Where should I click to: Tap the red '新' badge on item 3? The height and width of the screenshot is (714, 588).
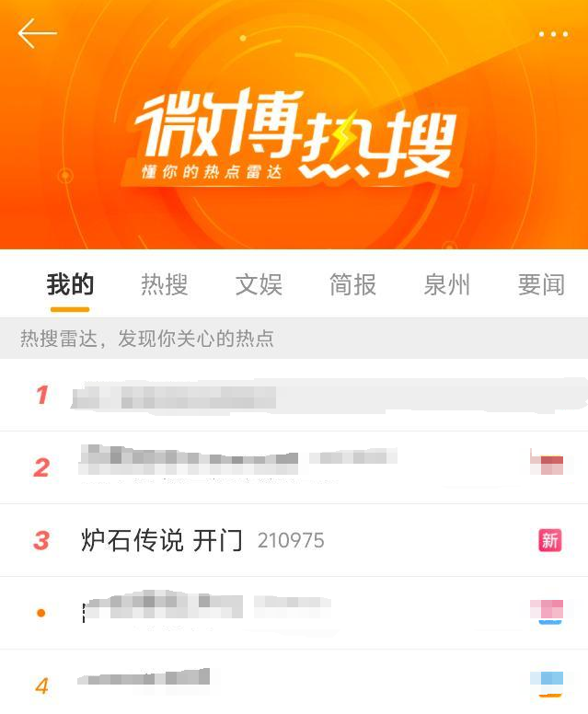(x=549, y=540)
